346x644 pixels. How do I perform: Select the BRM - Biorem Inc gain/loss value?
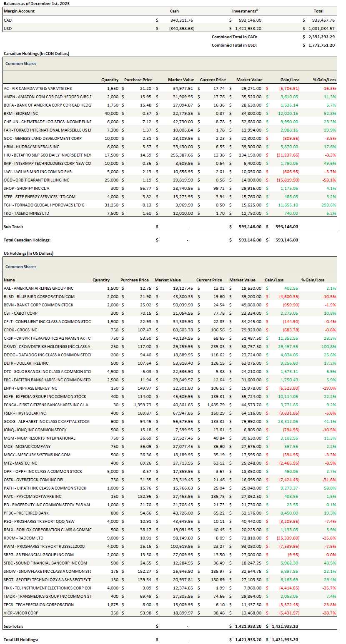[289, 113]
